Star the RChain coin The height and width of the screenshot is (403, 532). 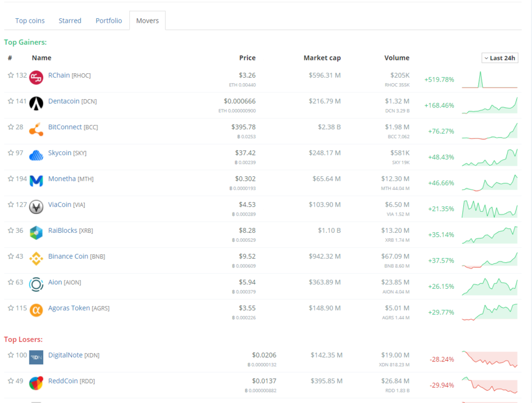tap(11, 75)
